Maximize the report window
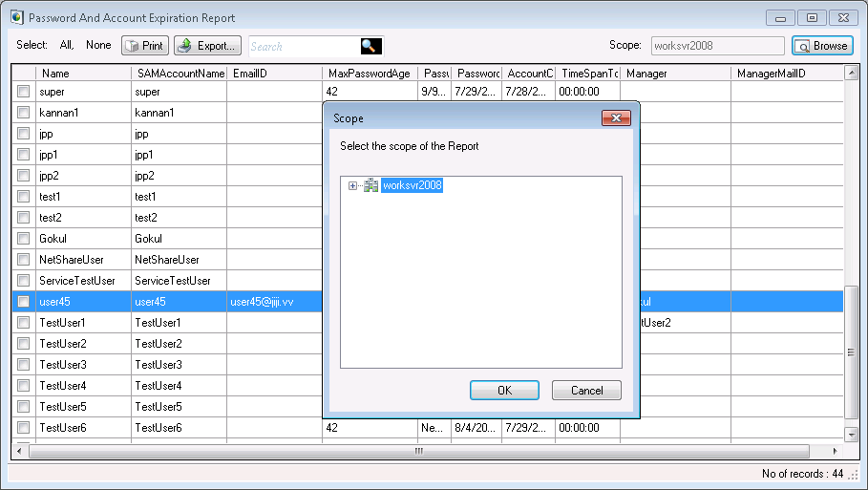868x490 pixels. [812, 18]
